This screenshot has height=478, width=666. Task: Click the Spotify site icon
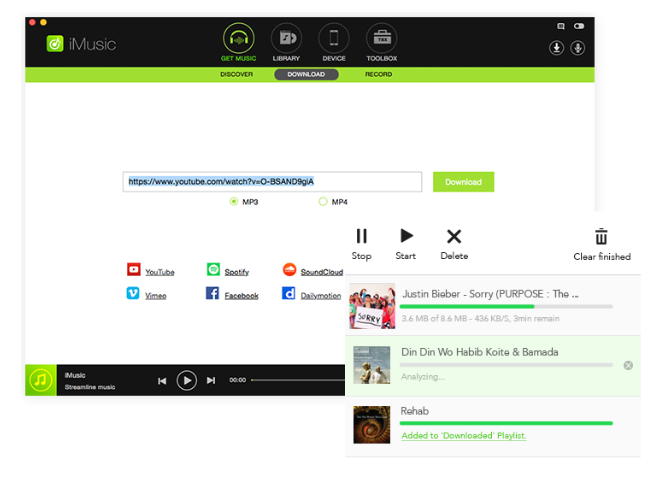point(213,269)
